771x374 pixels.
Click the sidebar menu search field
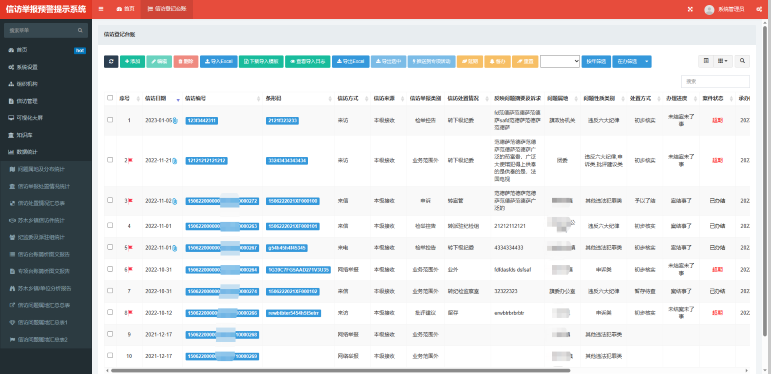coord(46,30)
